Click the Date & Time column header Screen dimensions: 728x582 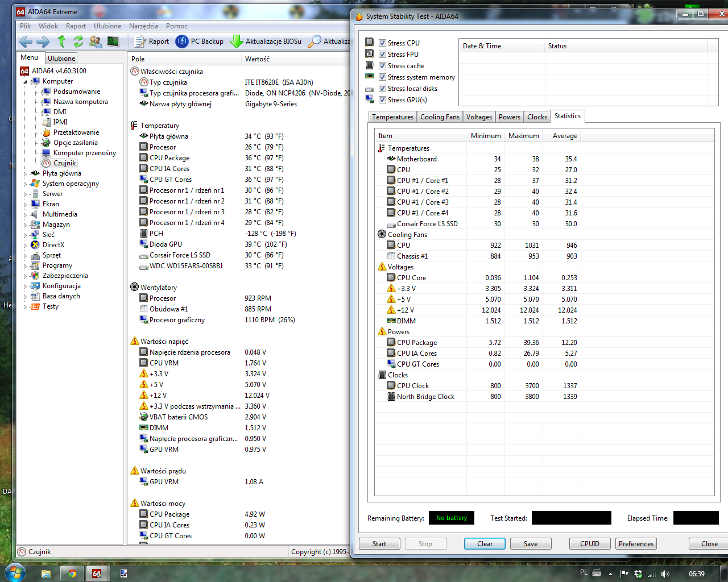[502, 46]
